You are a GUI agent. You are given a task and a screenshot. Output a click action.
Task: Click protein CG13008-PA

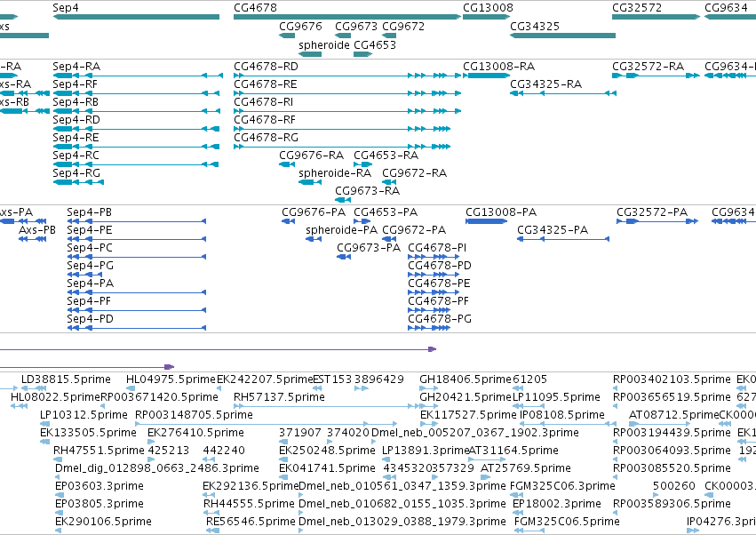[x=501, y=212]
